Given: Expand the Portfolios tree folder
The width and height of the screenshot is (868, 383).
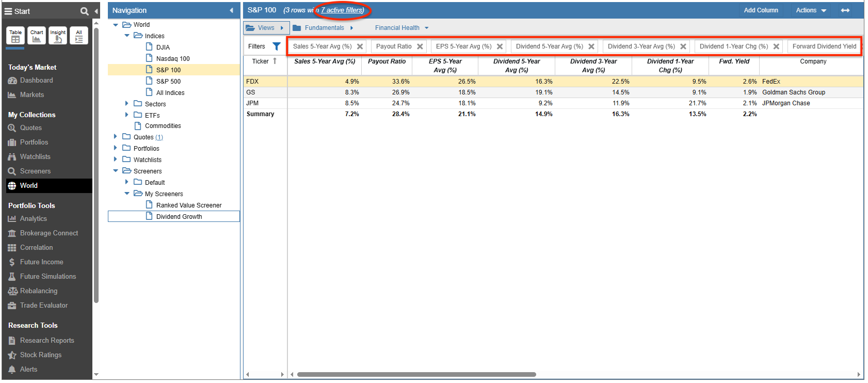Looking at the screenshot, I should [x=116, y=148].
